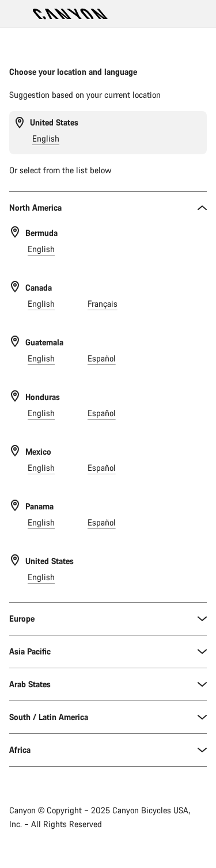Viewport: 216px width, 868px height.
Task: Choose English under Bermuda
Action: [41, 249]
